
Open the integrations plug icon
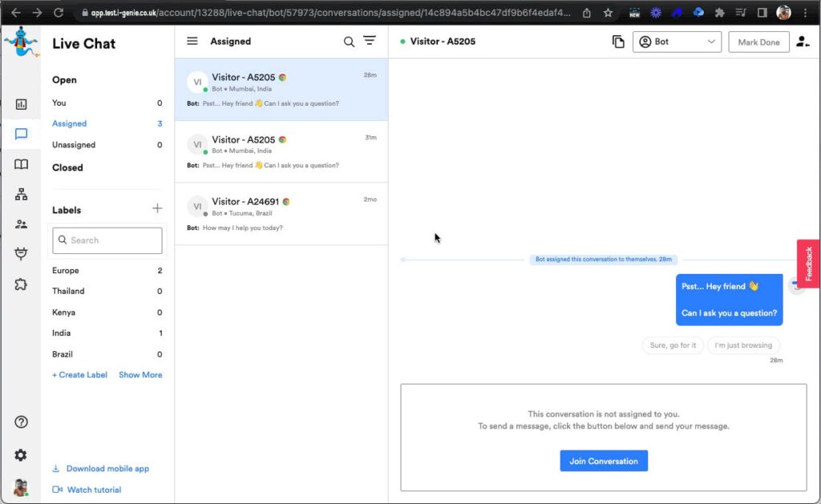[21, 254]
